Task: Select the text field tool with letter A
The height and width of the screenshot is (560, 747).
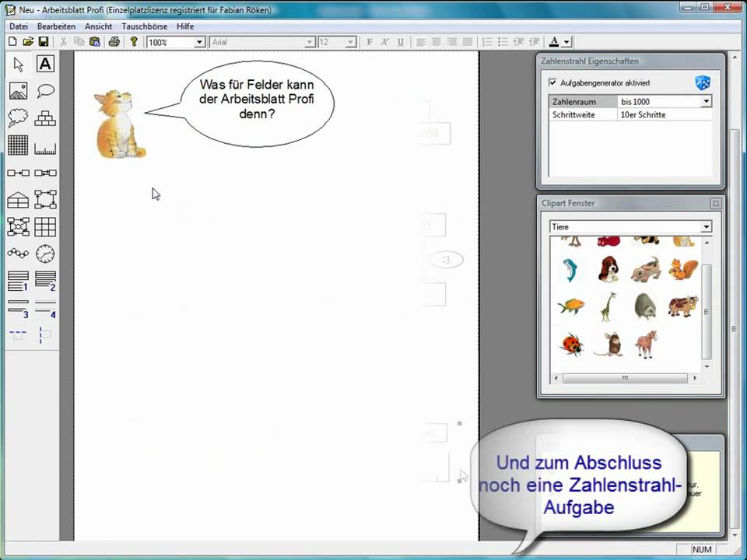Action: pos(45,64)
